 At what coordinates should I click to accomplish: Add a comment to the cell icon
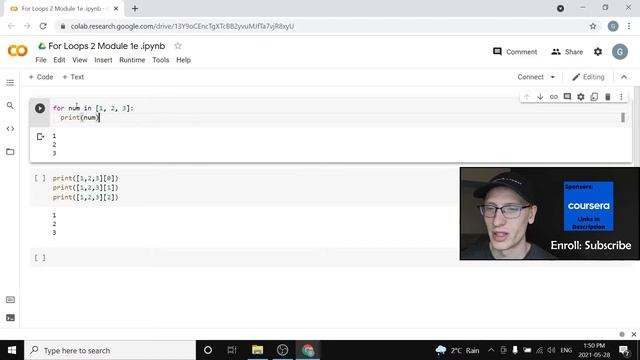[567, 97]
